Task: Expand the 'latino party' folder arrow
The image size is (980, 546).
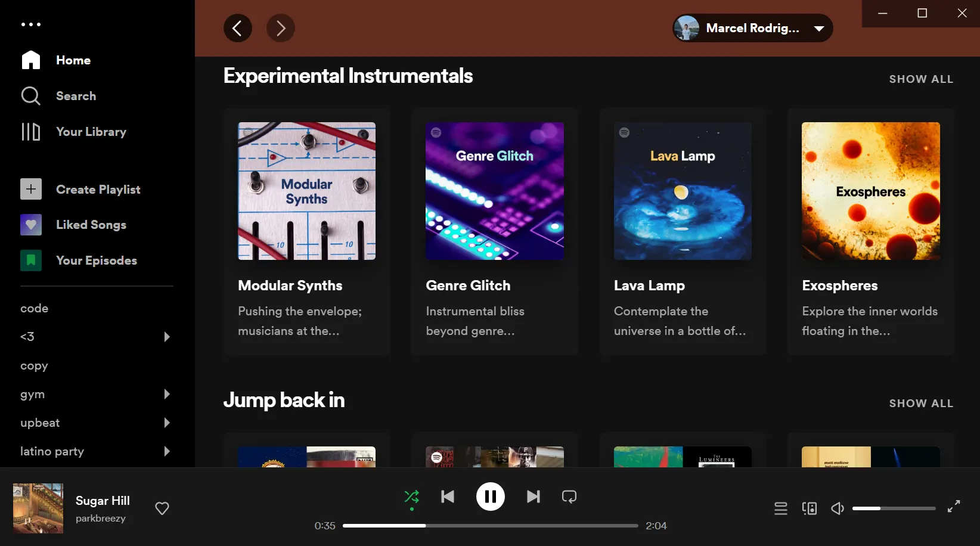Action: (167, 451)
